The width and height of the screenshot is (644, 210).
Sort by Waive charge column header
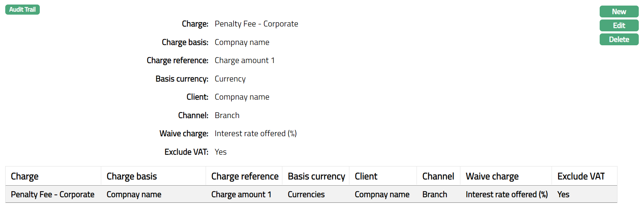pyautogui.click(x=492, y=176)
